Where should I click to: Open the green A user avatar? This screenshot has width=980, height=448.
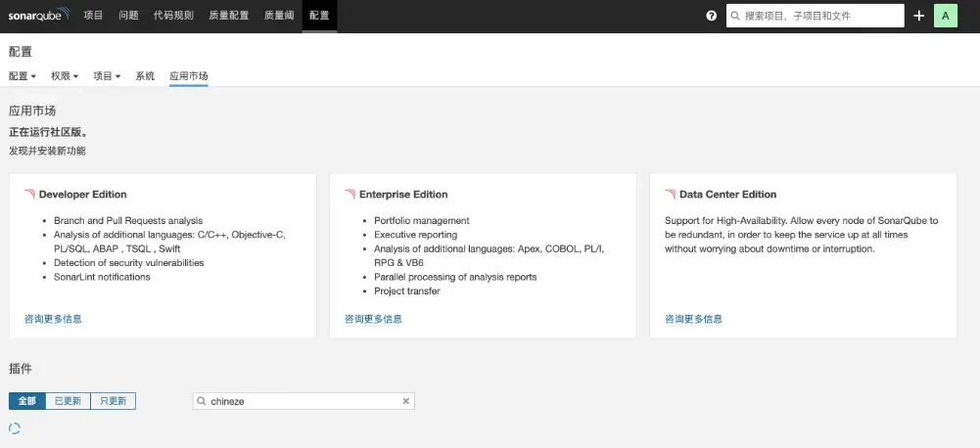pos(945,16)
